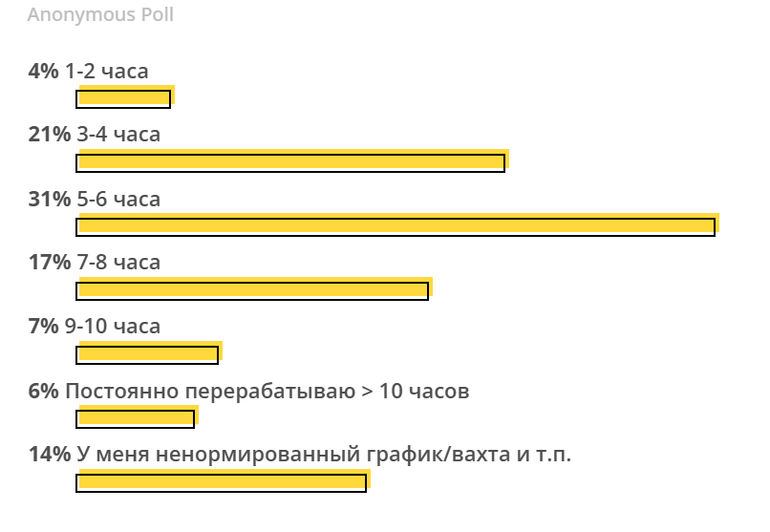Click the 21% percentage value
This screenshot has width=770, height=532.
50,135
